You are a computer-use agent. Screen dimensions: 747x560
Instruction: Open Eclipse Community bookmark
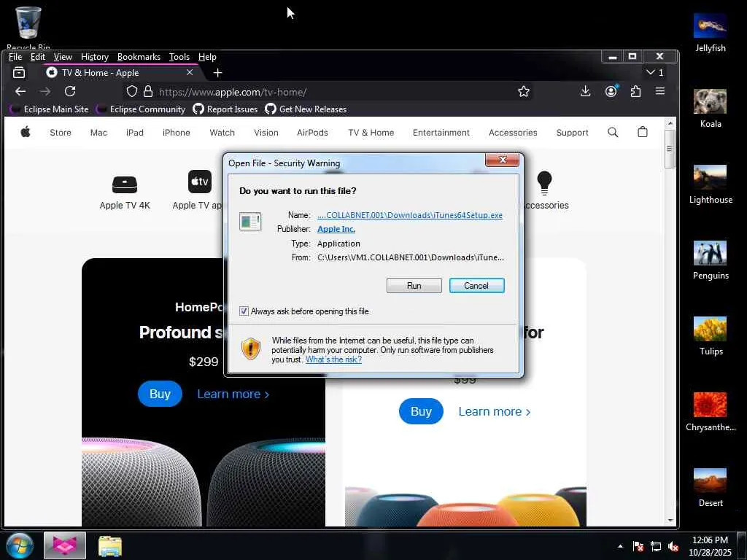tap(141, 109)
